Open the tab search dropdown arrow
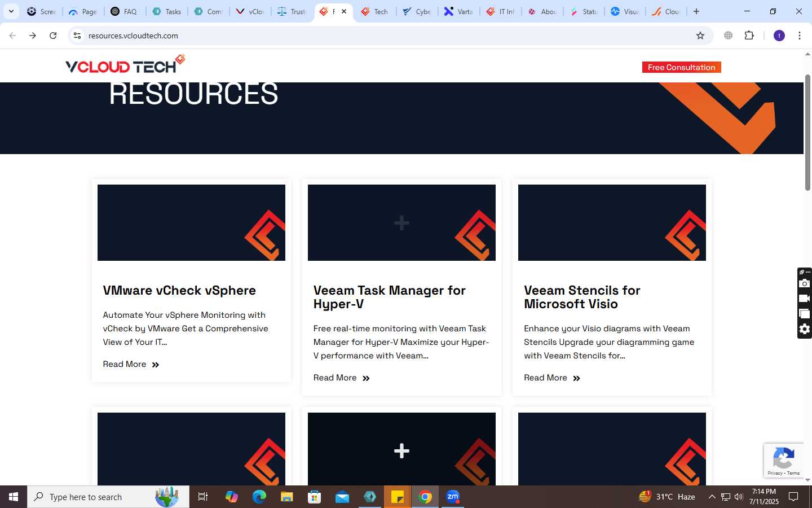Viewport: 812px width, 508px height. pos(11,11)
